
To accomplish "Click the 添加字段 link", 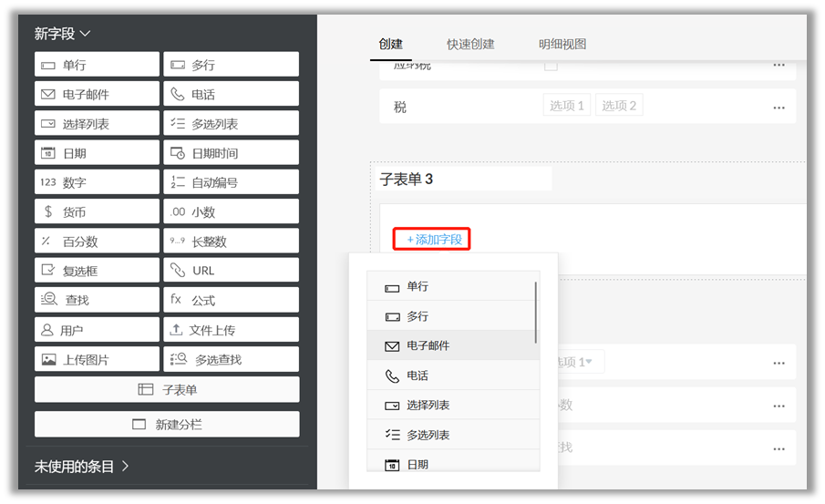I will click(x=433, y=240).
